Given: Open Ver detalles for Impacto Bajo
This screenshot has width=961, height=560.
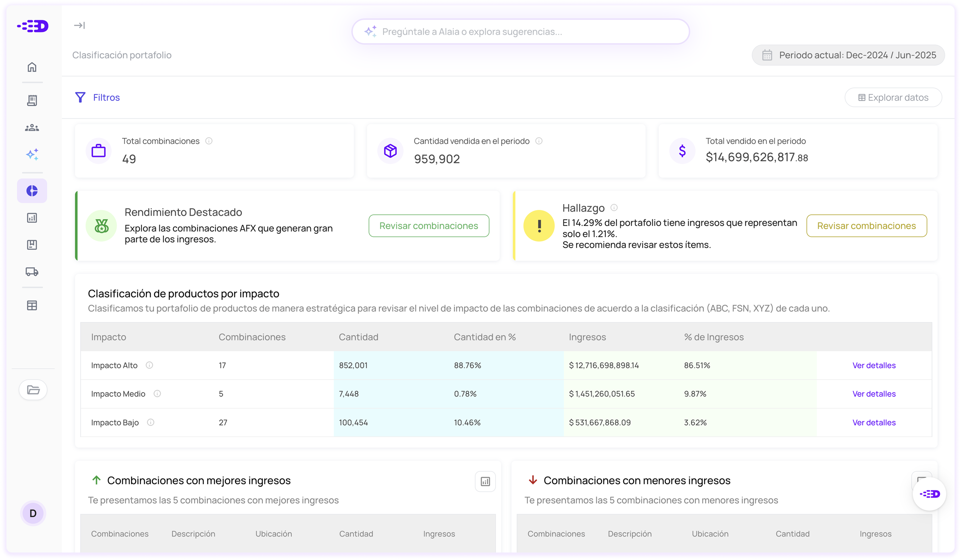Looking at the screenshot, I should tap(874, 422).
